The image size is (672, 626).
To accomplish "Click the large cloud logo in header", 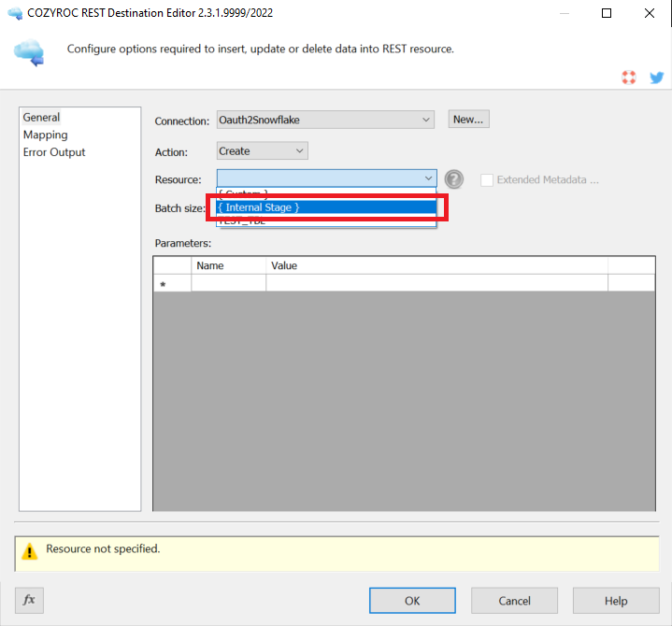I will 29,52.
